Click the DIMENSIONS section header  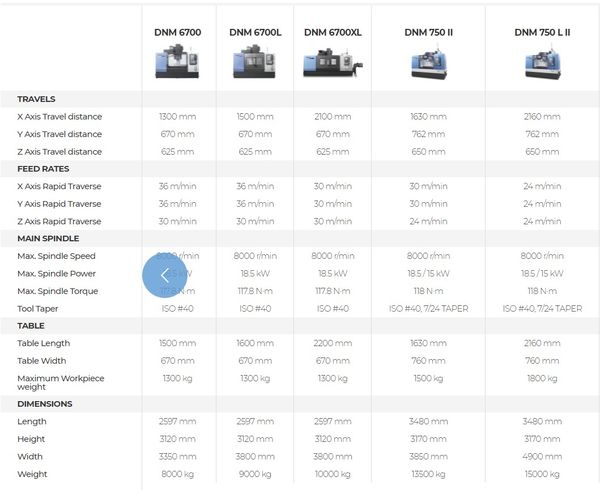45,404
